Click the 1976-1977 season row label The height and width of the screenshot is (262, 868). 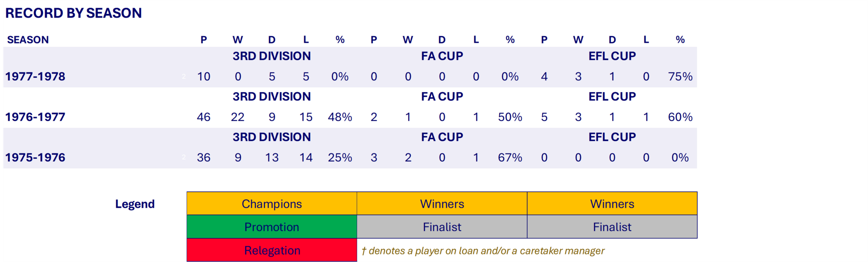coord(35,117)
